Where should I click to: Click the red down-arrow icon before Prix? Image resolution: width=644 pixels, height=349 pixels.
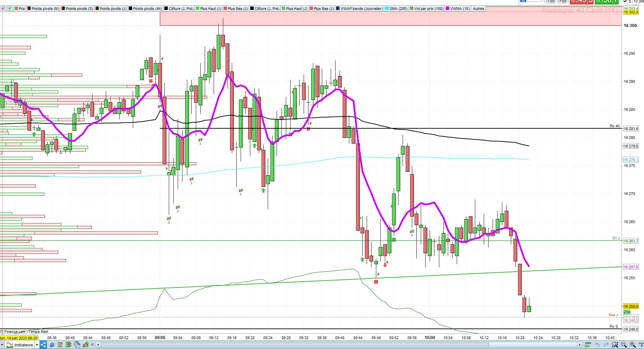coord(3,8)
